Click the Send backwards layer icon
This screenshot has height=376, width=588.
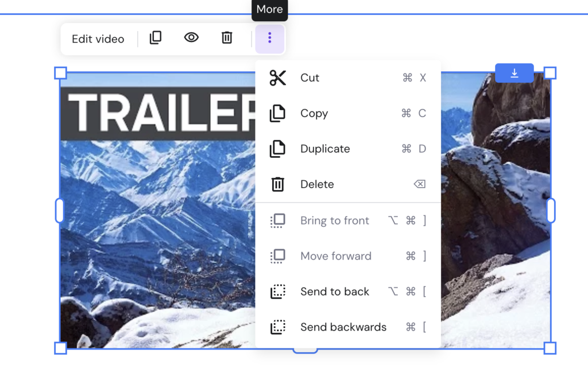(x=278, y=327)
